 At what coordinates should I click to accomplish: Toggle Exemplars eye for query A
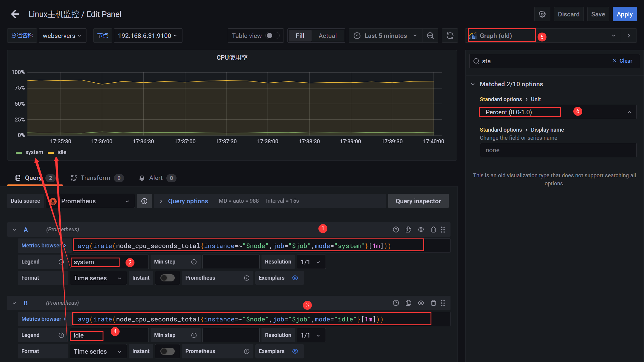(295, 278)
